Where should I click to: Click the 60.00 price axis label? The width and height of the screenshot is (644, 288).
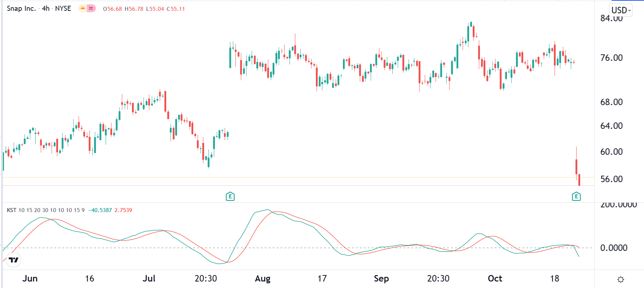611,152
